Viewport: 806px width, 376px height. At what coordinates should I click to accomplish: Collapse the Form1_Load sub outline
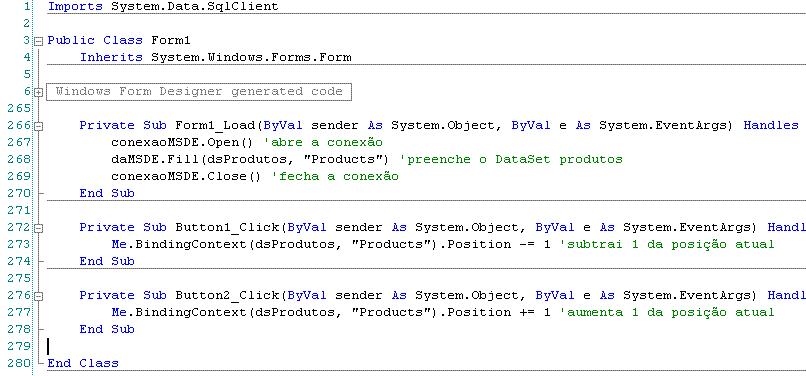tap(38, 126)
